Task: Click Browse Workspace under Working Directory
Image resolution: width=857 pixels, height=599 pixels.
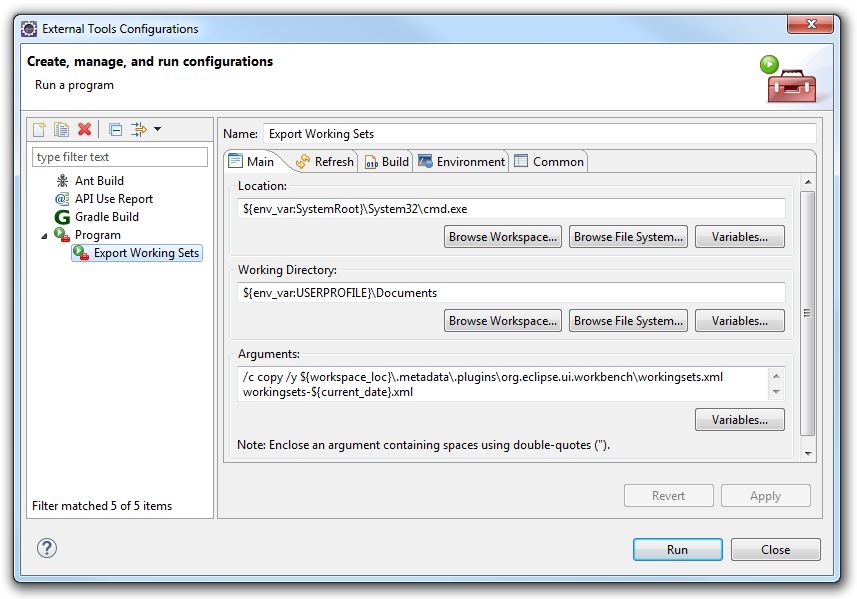Action: [x=503, y=321]
